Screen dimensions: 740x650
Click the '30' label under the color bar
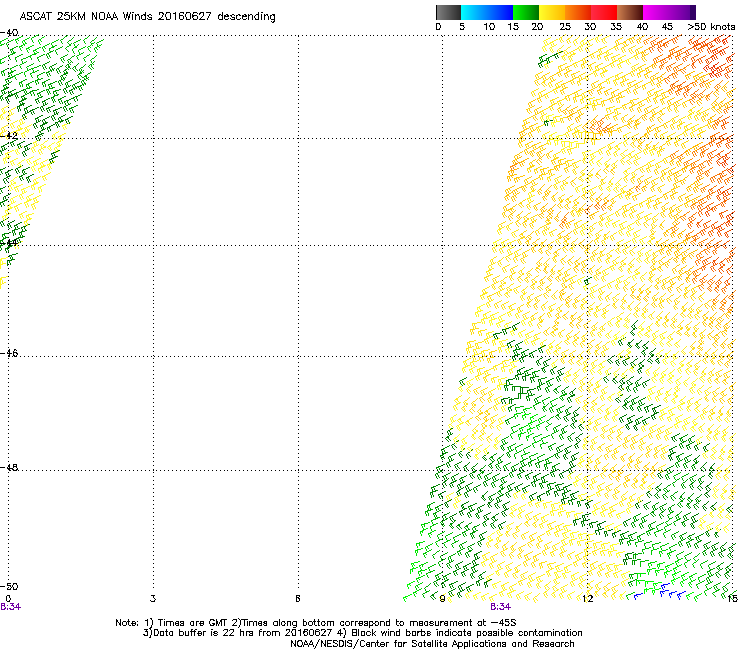(590, 27)
